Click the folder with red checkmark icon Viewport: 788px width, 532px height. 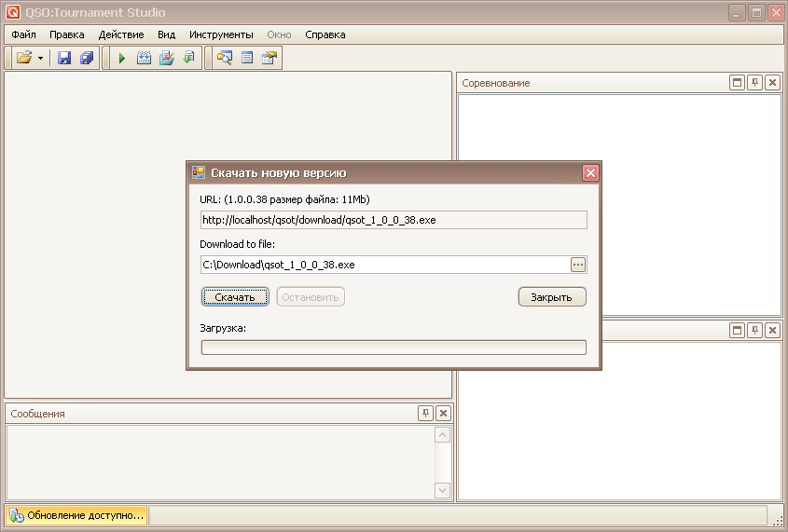166,58
